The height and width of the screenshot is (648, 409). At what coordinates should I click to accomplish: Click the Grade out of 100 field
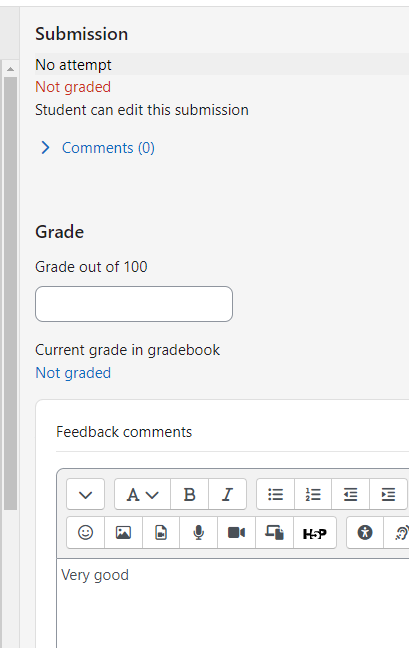pyautogui.click(x=134, y=304)
